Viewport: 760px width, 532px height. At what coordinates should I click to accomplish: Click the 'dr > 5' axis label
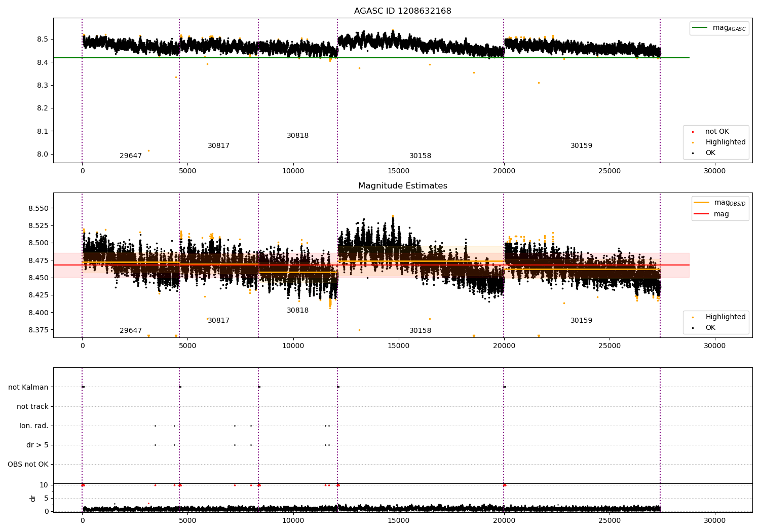[37, 445]
